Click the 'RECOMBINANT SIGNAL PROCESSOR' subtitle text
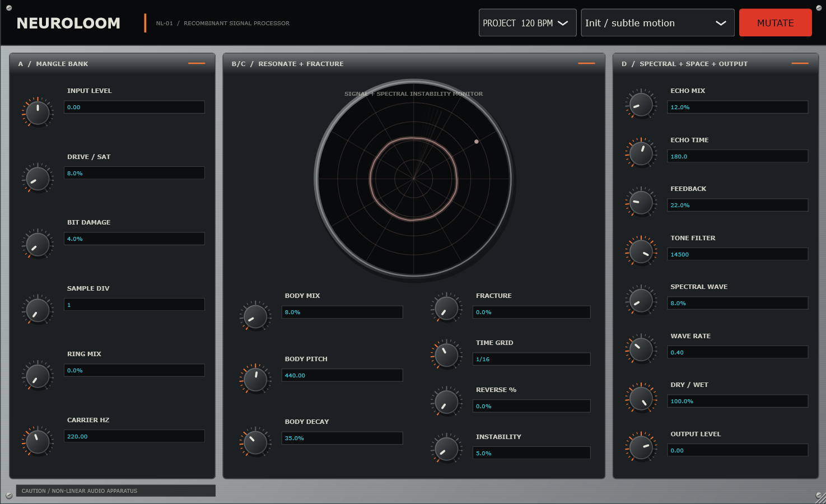Image resolution: width=826 pixels, height=504 pixels. click(x=237, y=23)
